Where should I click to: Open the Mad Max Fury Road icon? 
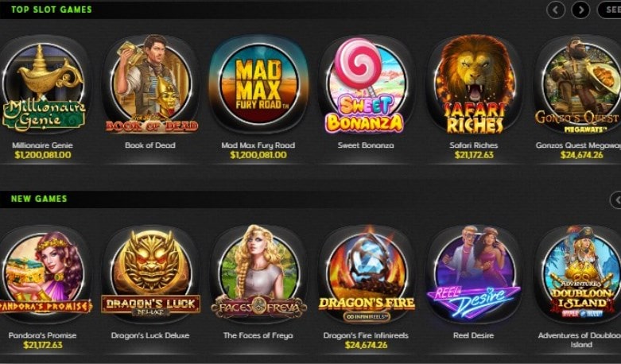pyautogui.click(x=258, y=84)
